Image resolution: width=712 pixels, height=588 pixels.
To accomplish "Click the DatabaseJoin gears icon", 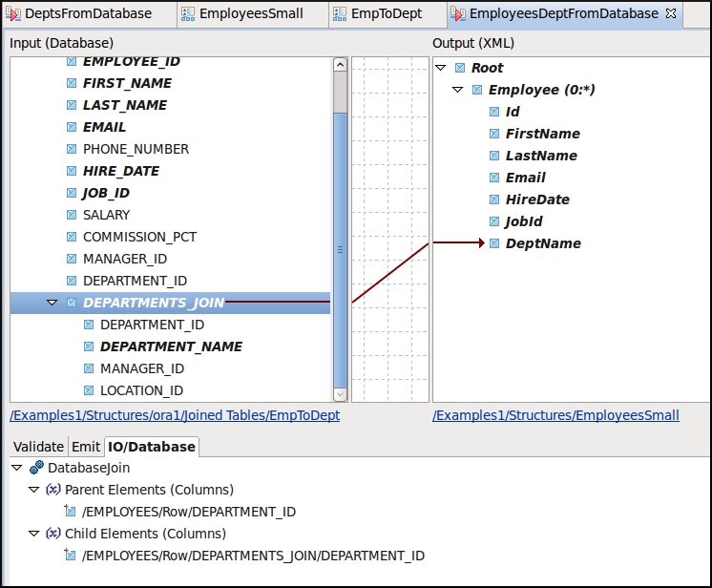I will 36,467.
